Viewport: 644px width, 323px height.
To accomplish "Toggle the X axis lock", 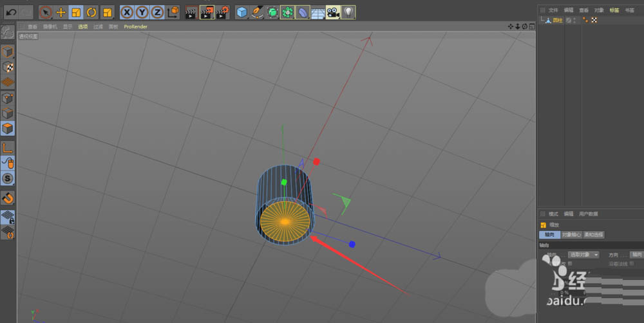I will tap(127, 12).
